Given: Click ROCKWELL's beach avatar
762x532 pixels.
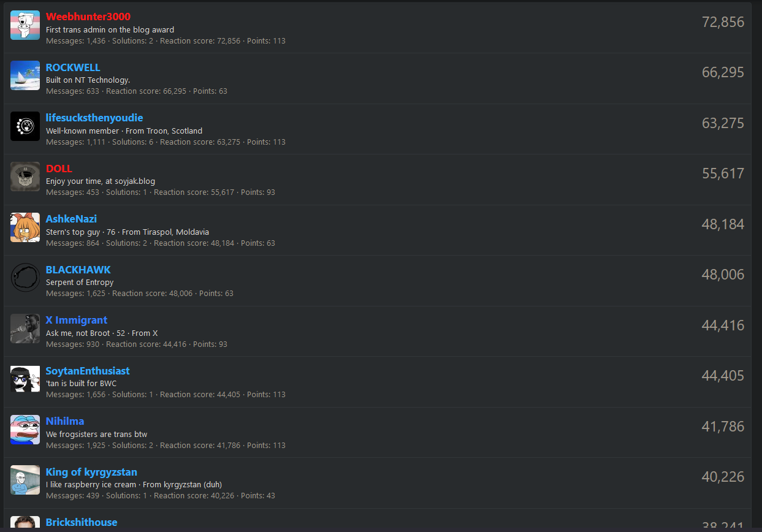Looking at the screenshot, I should click(25, 75).
